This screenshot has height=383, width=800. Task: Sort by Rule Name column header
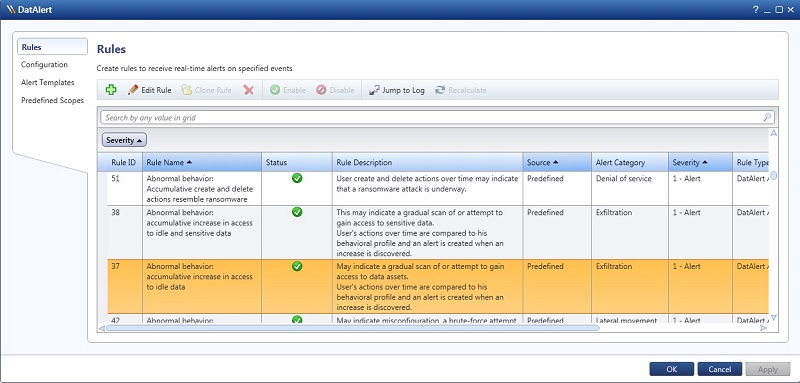coord(202,162)
